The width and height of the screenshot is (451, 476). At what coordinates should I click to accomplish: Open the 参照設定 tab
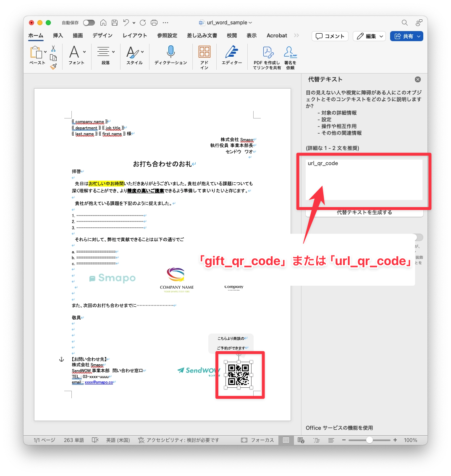tap(167, 36)
